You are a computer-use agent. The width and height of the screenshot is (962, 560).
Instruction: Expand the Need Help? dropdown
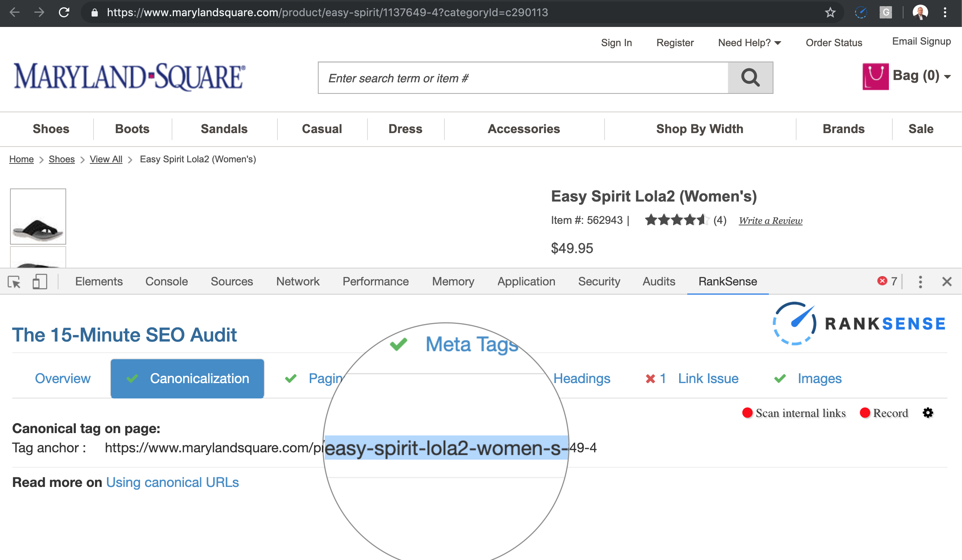click(749, 43)
